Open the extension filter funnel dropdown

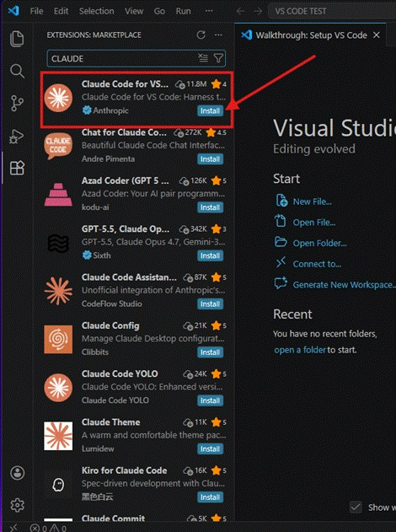pyautogui.click(x=218, y=58)
